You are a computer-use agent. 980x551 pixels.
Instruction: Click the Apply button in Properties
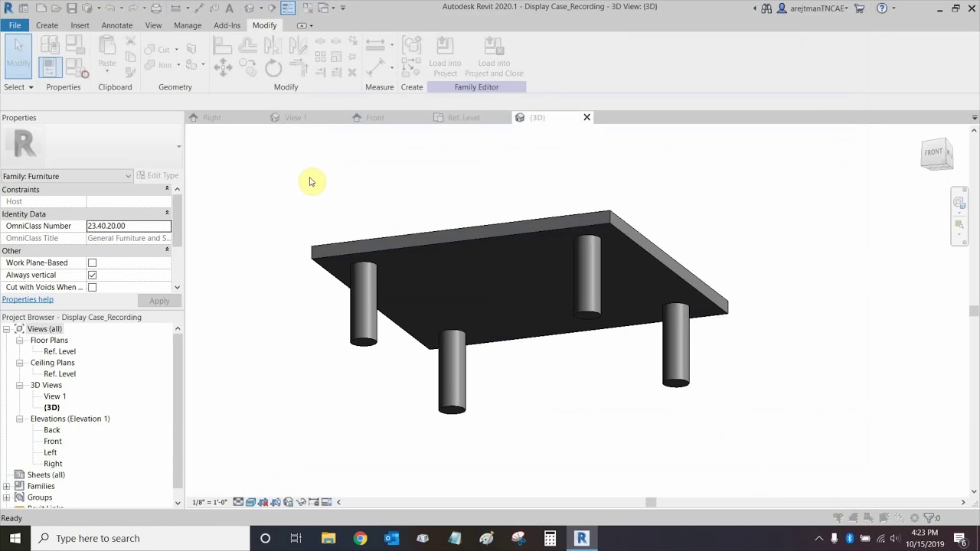(159, 301)
